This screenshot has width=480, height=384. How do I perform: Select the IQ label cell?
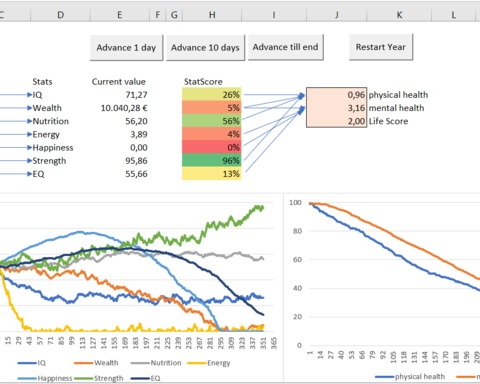point(37,95)
